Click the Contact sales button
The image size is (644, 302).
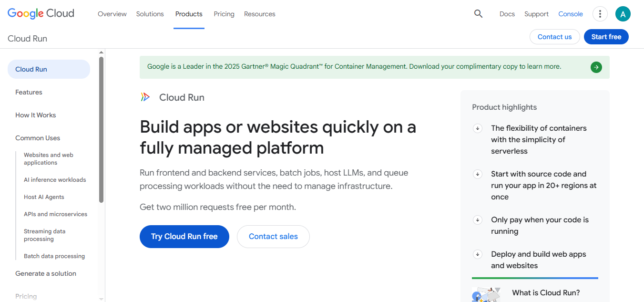273,237
